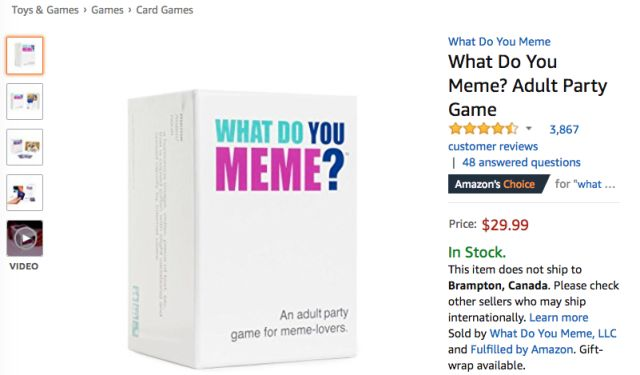This screenshot has height=375, width=640.
Task: Select the third product image thumbnail
Action: 24,147
